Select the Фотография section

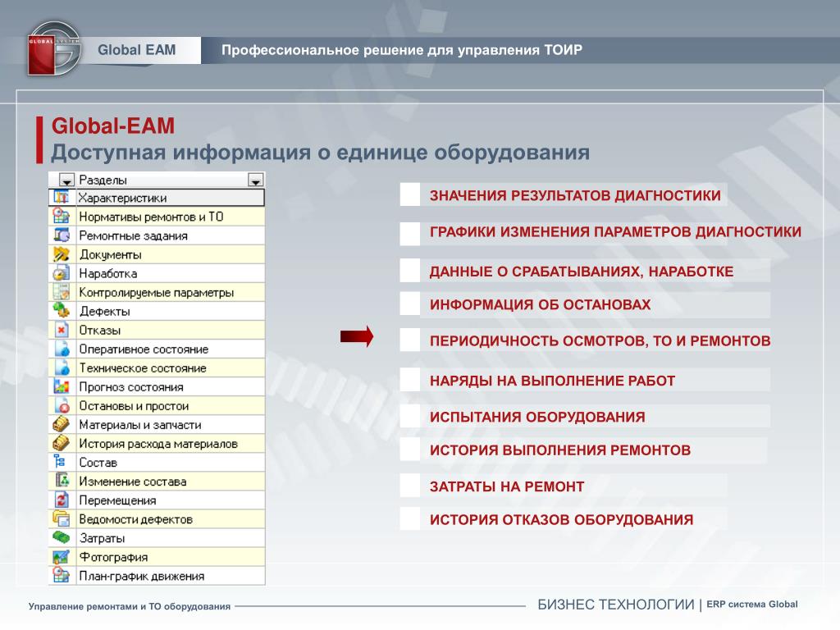click(x=157, y=557)
